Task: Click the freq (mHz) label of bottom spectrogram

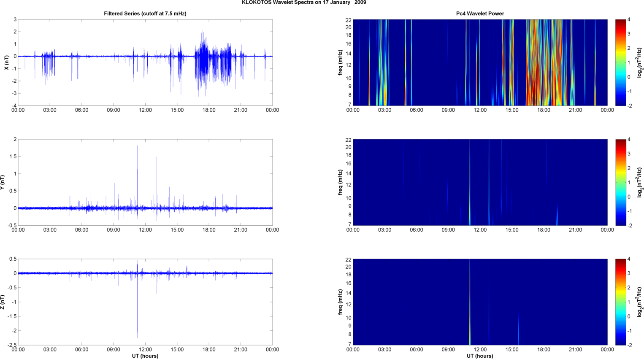Action: (x=340, y=302)
